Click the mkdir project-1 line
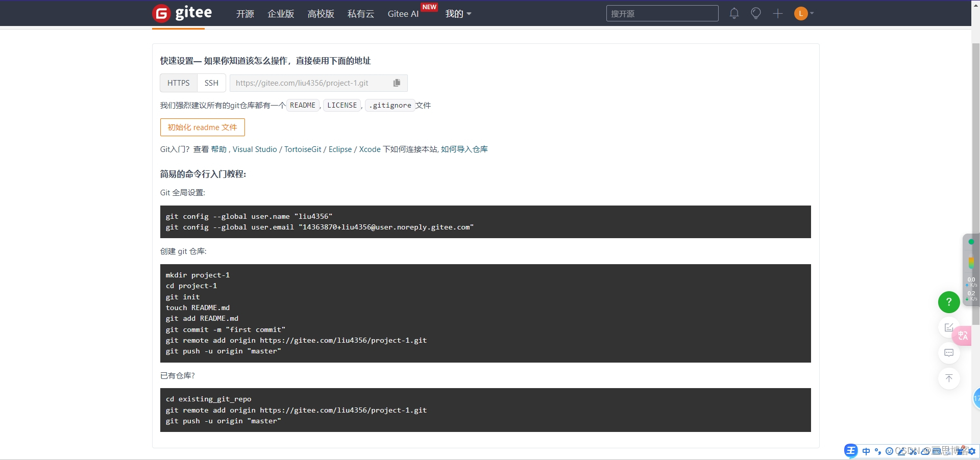 coord(198,275)
